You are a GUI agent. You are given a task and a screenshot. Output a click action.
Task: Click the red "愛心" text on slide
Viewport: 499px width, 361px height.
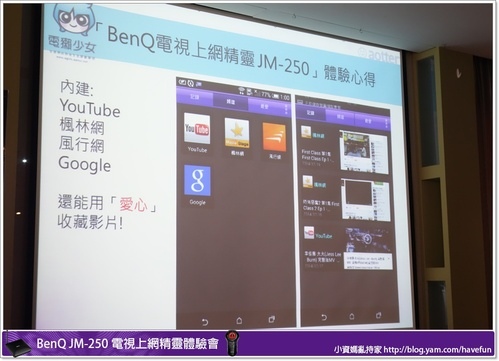click(x=133, y=204)
